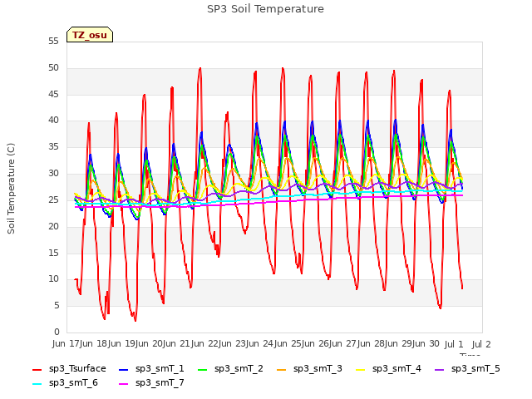Click the Jun 24 x-axis date label
The image size is (532, 399).
click(260, 344)
